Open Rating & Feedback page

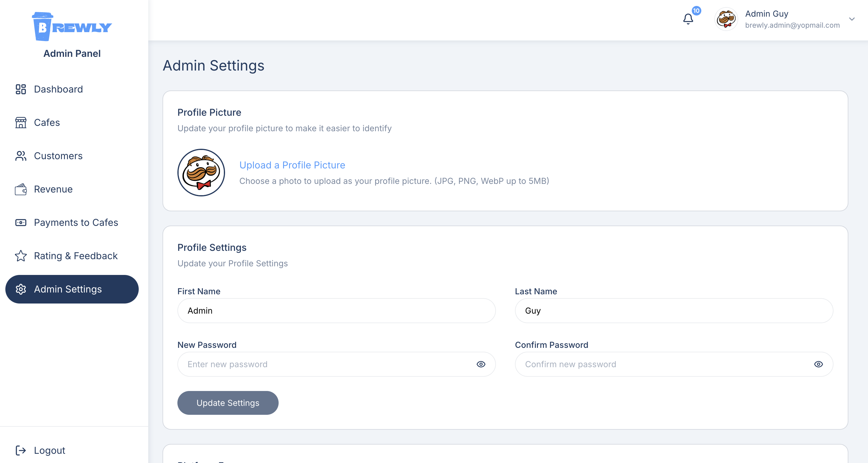pos(72,256)
